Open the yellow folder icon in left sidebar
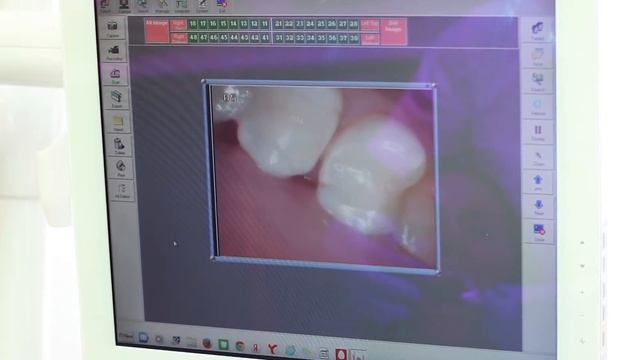The width and height of the screenshot is (640, 360). pos(118,122)
